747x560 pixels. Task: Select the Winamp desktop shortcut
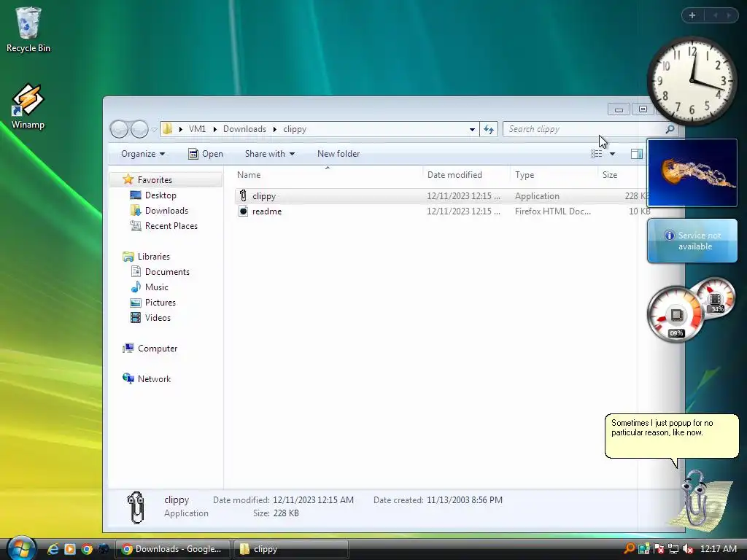(28, 106)
